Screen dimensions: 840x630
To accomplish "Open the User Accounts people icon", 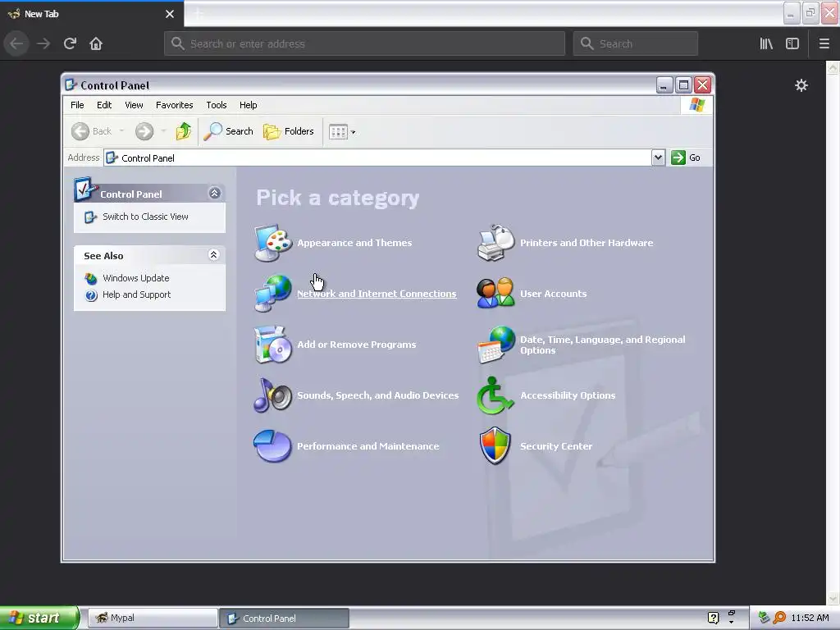I will tap(495, 293).
